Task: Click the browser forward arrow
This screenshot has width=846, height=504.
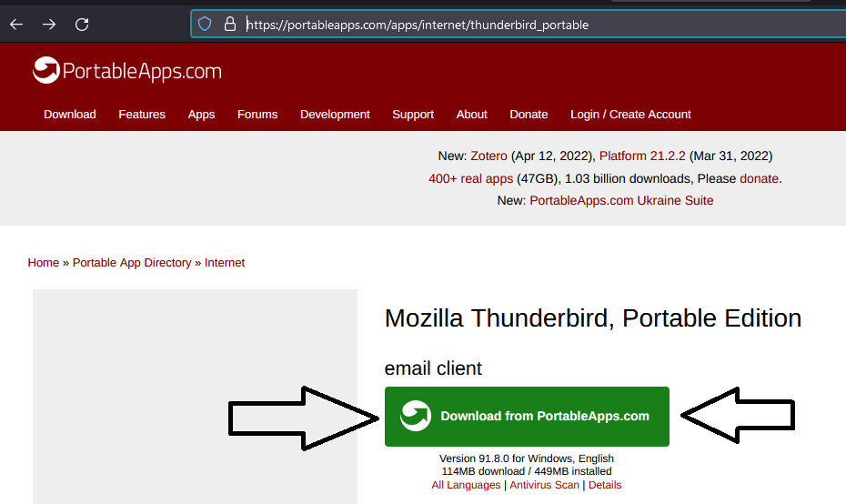Action: (x=49, y=25)
